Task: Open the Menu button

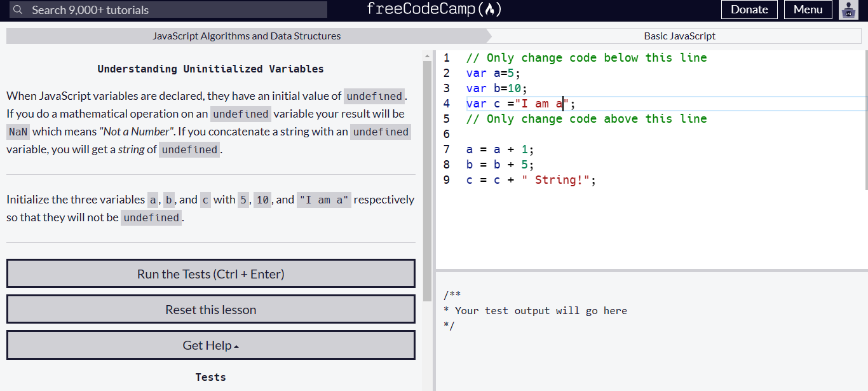Action: click(808, 10)
